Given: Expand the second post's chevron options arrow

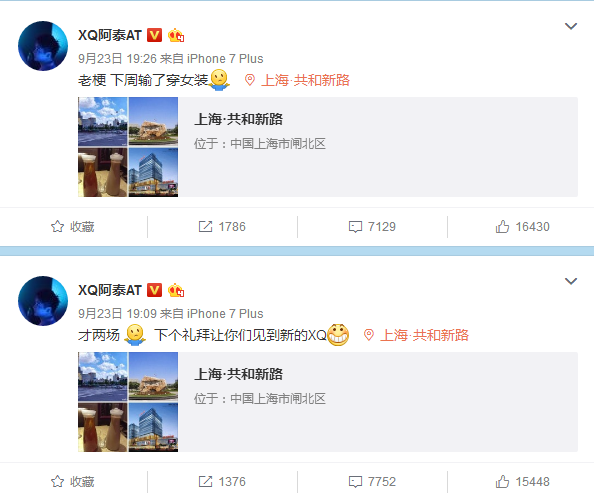Looking at the screenshot, I should (571, 281).
